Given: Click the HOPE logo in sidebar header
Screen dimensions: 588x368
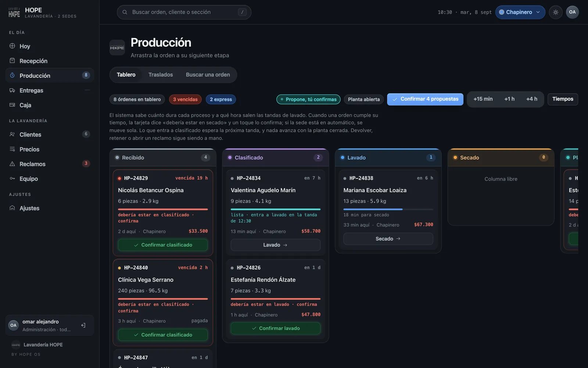Looking at the screenshot, I should coord(14,13).
